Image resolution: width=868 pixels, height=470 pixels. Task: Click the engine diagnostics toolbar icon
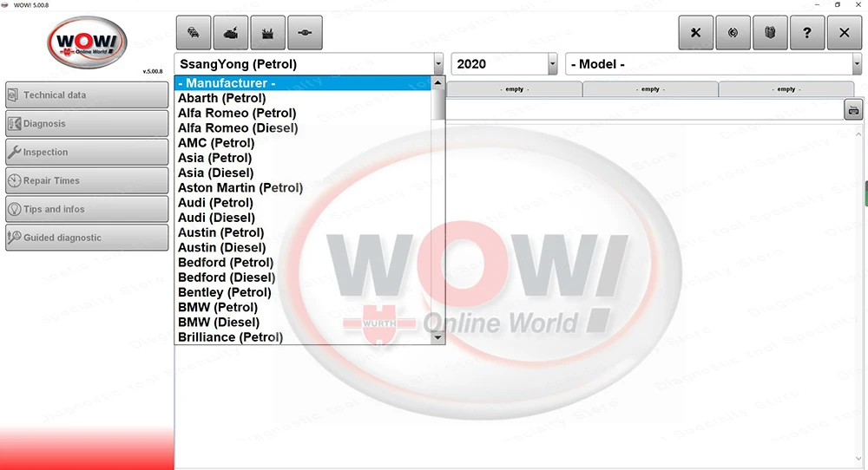(x=230, y=33)
